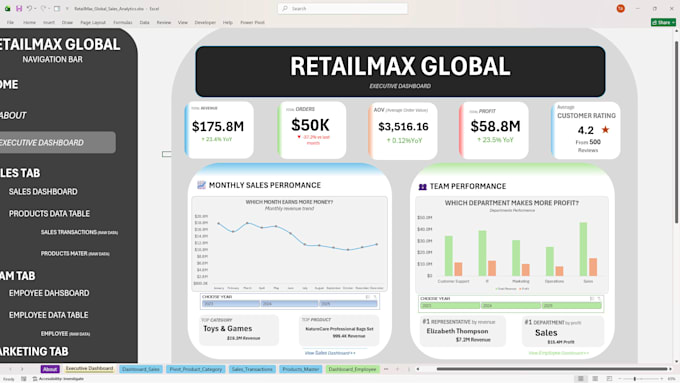680x383 pixels.
Task: Click the orders red down triangle indicator
Action: coord(299,137)
